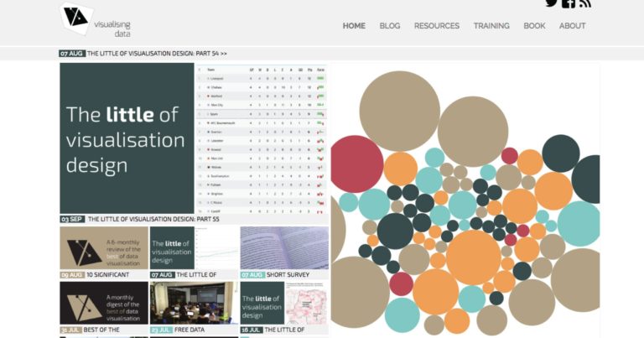Open the 'BEST OF THE' post link
Viewport: 644px width, 338px height.
point(101,330)
